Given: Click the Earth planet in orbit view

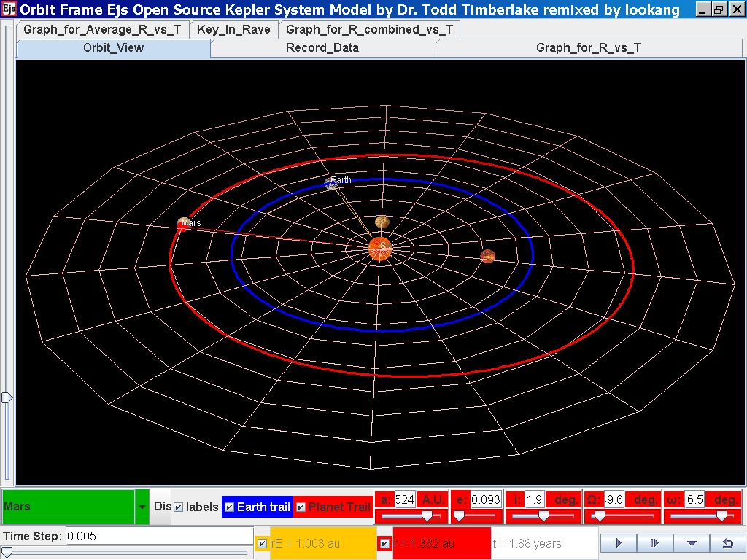Looking at the screenshot, I should click(332, 183).
